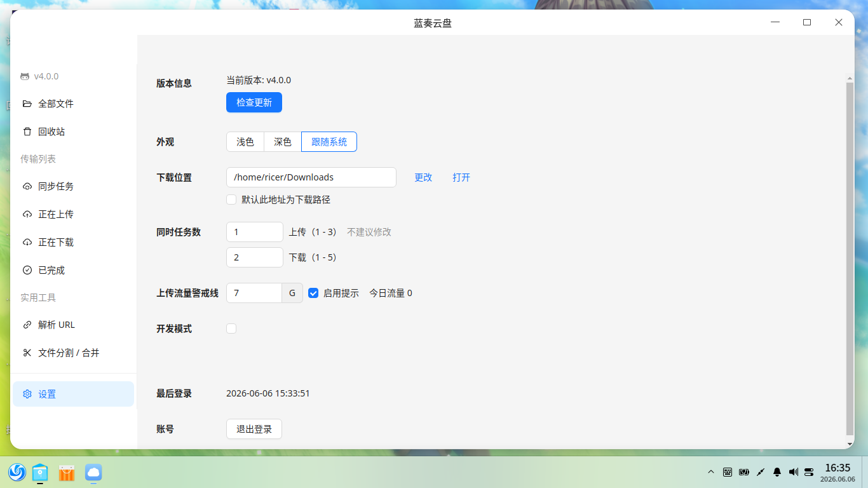Click the settings page vertical scrollbar
The width and height of the screenshot is (868, 488).
tap(850, 259)
